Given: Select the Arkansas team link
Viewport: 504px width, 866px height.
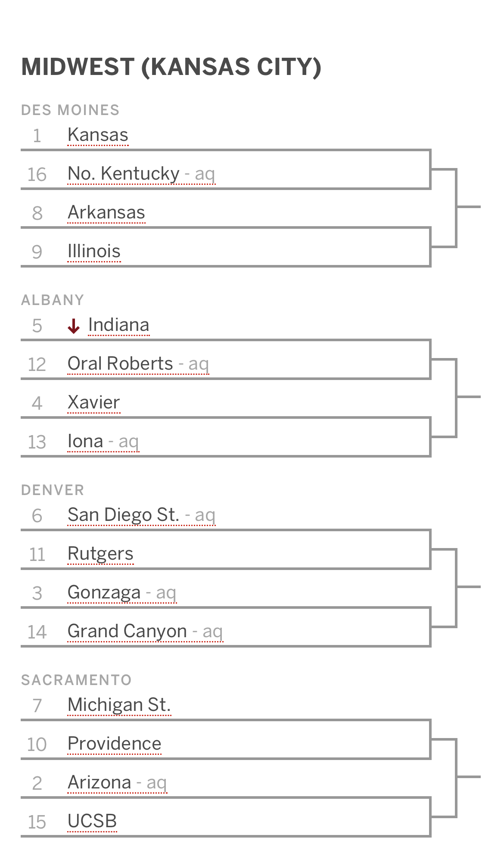Looking at the screenshot, I should 106,213.
